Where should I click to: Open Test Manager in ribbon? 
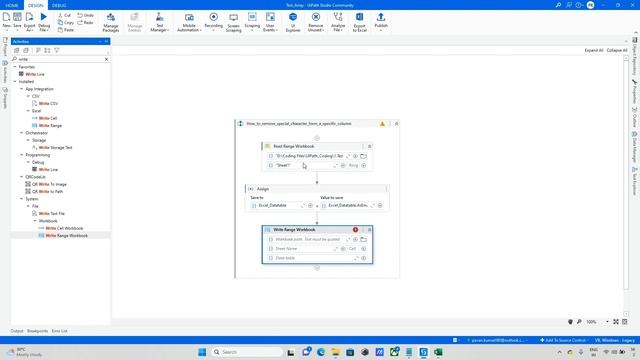coord(159,22)
